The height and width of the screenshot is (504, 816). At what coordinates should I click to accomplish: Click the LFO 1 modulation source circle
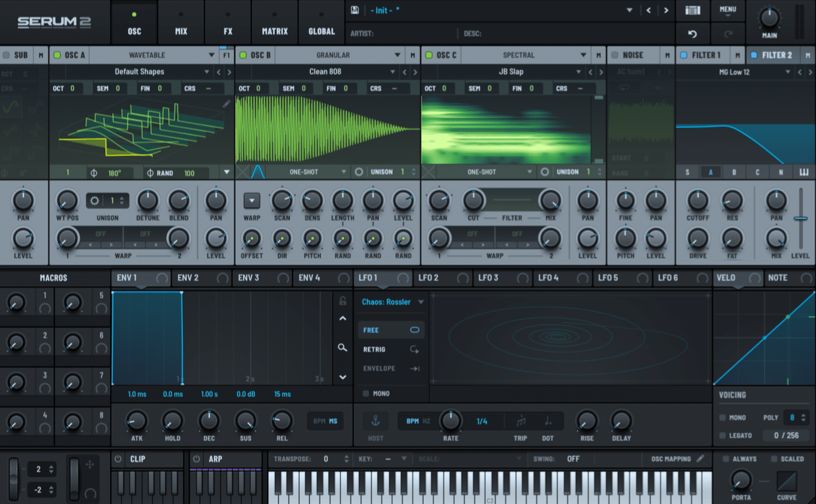click(403, 278)
